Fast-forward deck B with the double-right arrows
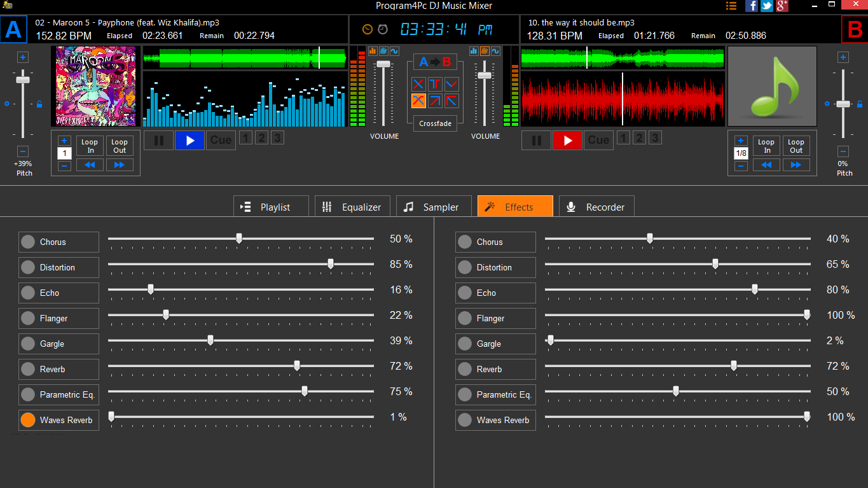The width and height of the screenshot is (868, 488). (x=796, y=165)
